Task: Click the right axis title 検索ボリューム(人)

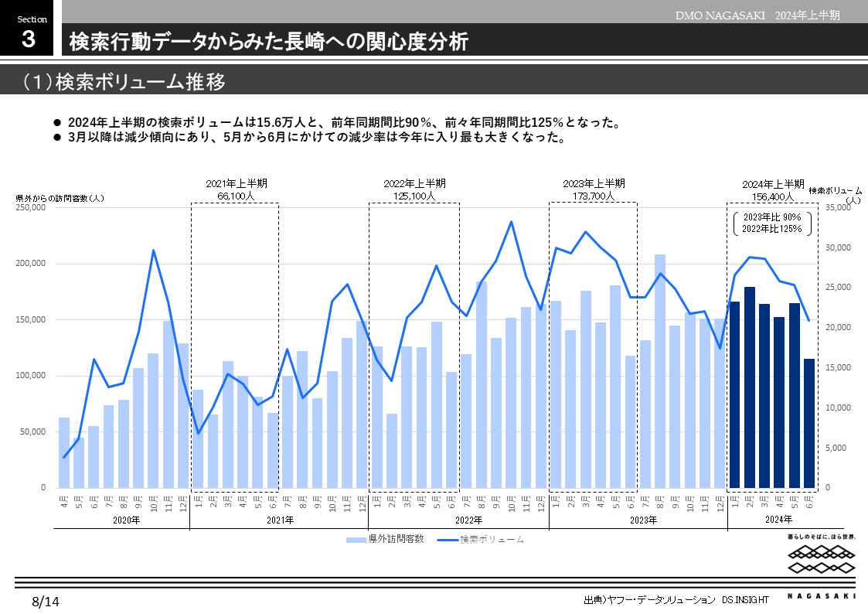Action: point(836,196)
